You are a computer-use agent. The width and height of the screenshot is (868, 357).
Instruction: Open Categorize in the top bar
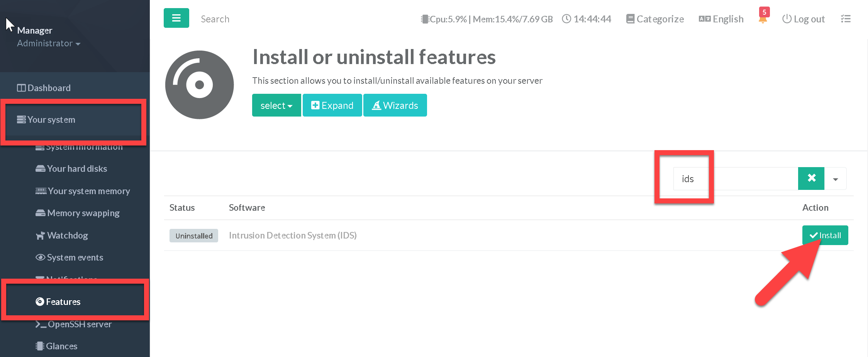click(655, 19)
